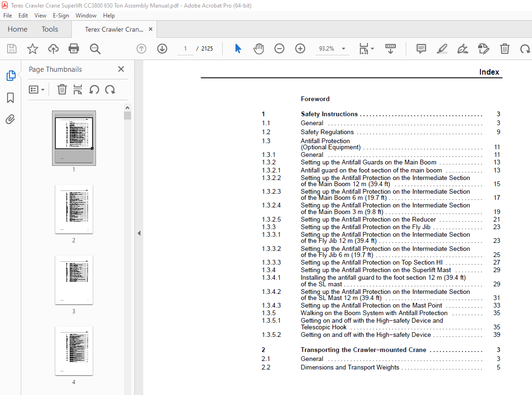Screen dimensions: 532x395
Task: Go to next page arrow
Action: (x=162, y=49)
